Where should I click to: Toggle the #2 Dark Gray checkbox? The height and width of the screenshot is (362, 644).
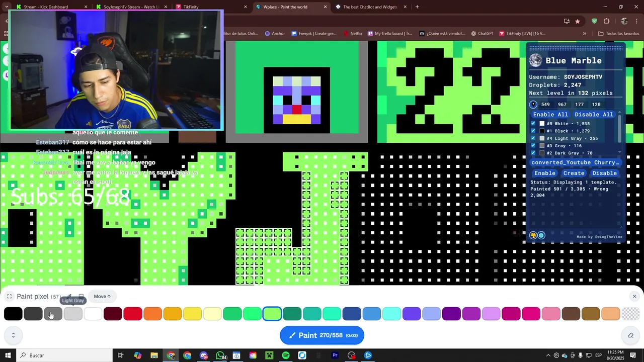coord(533,153)
